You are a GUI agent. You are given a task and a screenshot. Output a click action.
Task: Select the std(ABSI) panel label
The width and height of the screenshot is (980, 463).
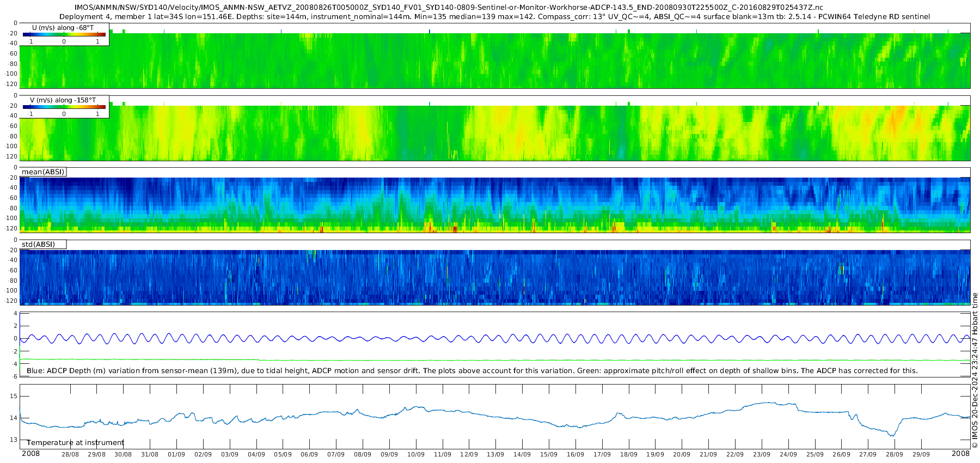[x=38, y=245]
